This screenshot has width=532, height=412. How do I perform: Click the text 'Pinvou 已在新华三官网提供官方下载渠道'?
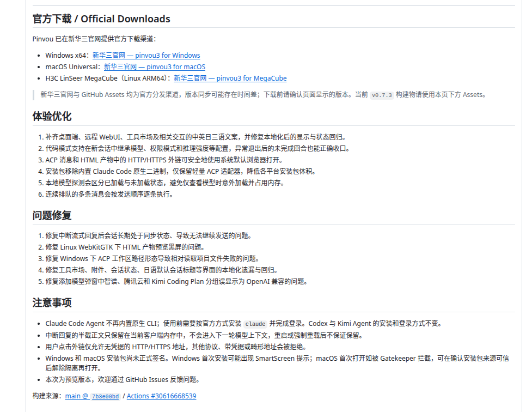94,39
